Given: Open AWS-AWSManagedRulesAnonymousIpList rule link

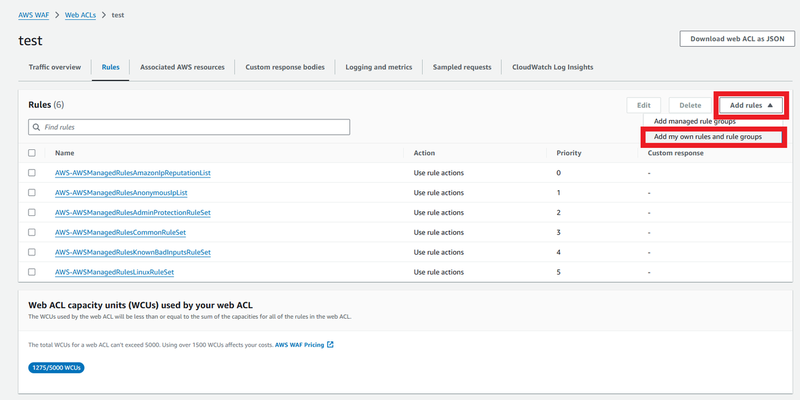Looking at the screenshot, I should coord(121,193).
